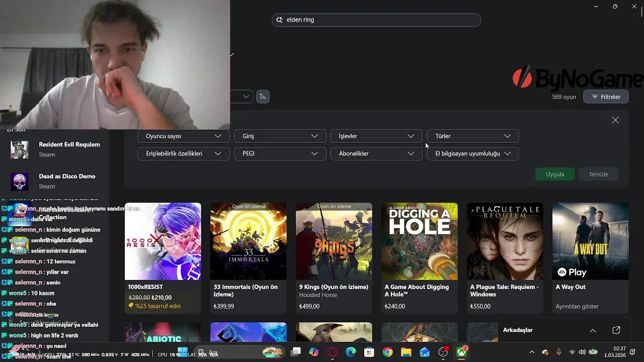The height and width of the screenshot is (362, 644).
Task: Expand the PEGI filter dropdown
Action: click(280, 153)
